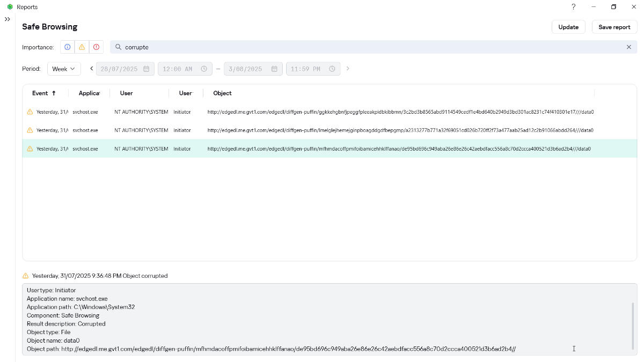644x362 pixels.
Task: Click warning icon of row with ggkkehgbnfjpeggfpleeakpidbkibbmn URL
Action: click(x=30, y=112)
